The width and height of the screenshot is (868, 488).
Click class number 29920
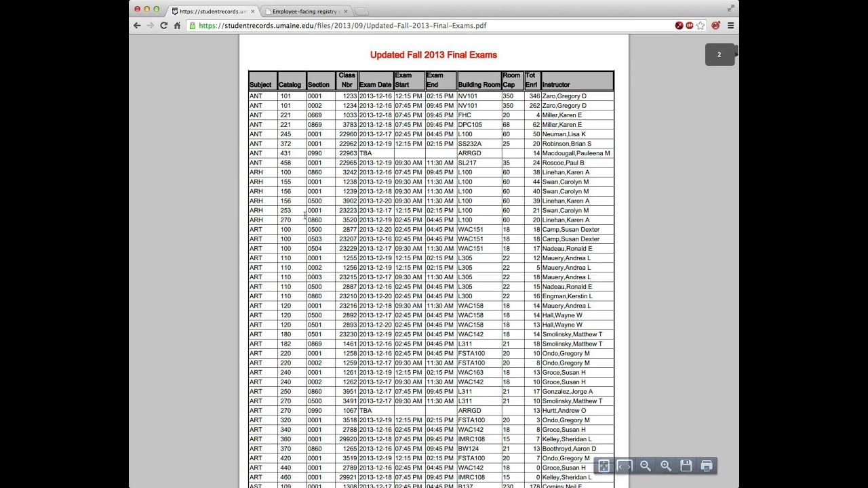point(348,439)
